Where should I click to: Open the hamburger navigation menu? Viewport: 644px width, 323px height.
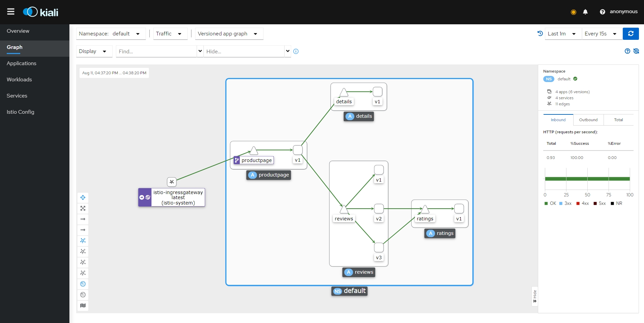click(11, 12)
